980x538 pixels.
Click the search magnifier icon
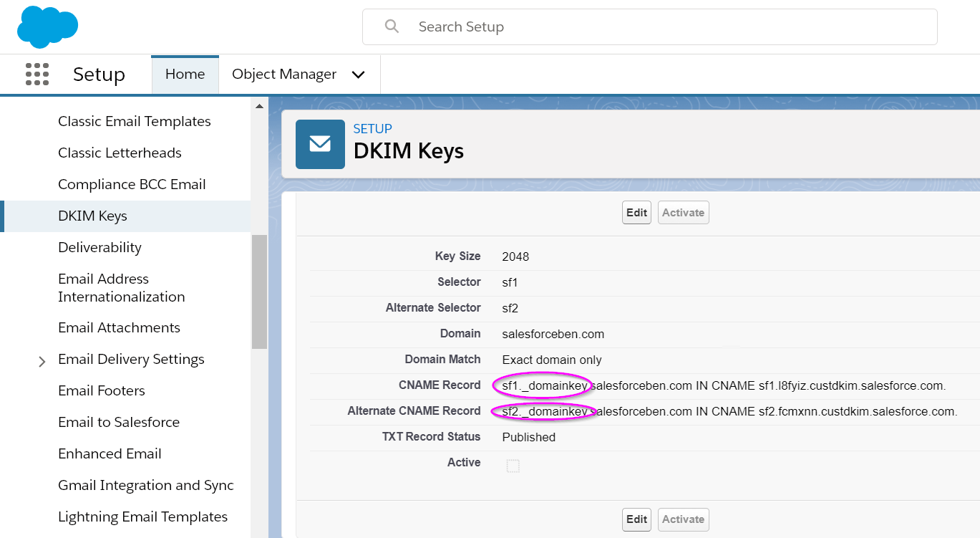pos(392,27)
